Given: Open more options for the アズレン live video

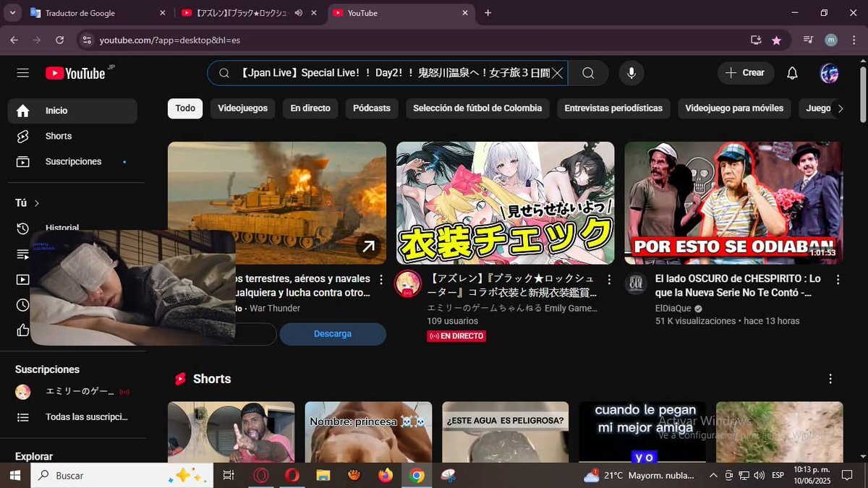Looking at the screenshot, I should tap(610, 279).
